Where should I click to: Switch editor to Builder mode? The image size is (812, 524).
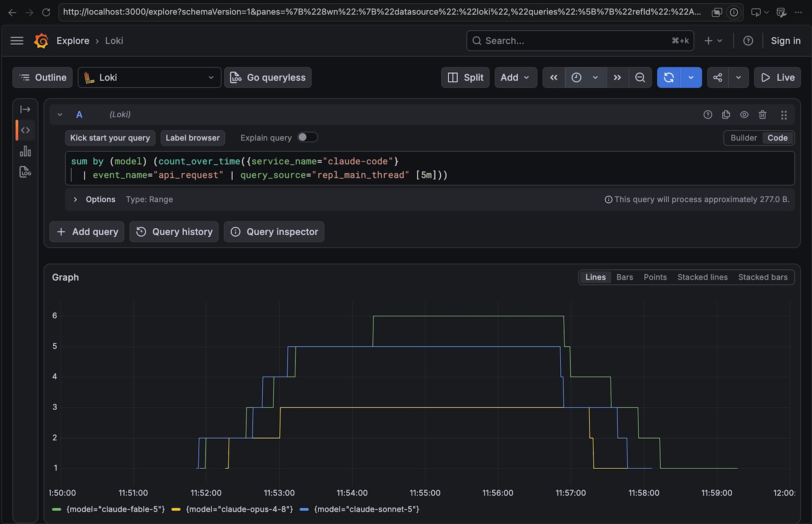click(x=744, y=138)
